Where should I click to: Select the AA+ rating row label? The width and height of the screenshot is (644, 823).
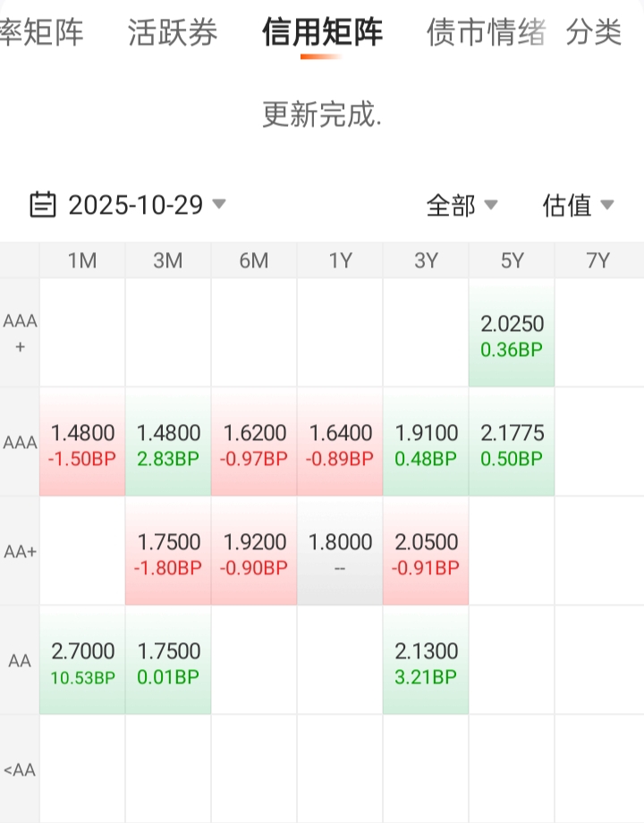pos(20,553)
